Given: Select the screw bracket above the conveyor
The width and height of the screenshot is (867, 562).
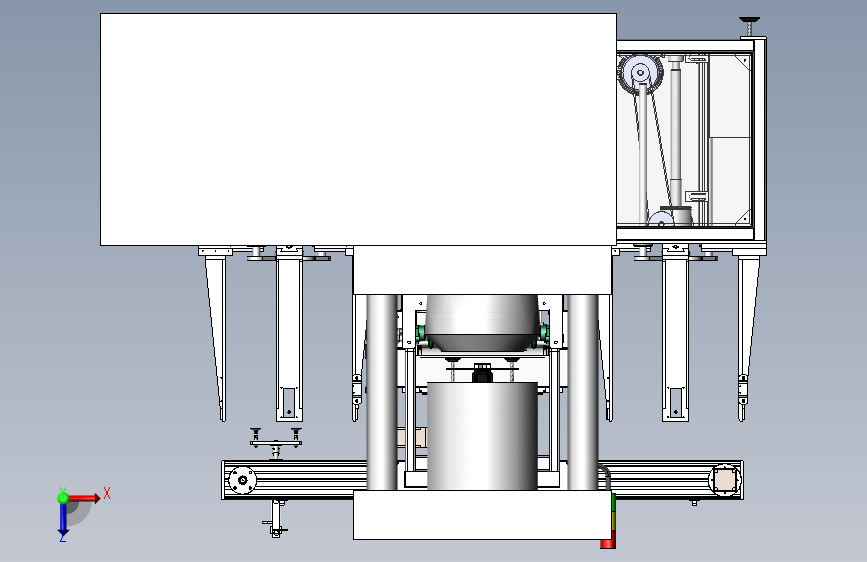Looking at the screenshot, I should click(275, 443).
